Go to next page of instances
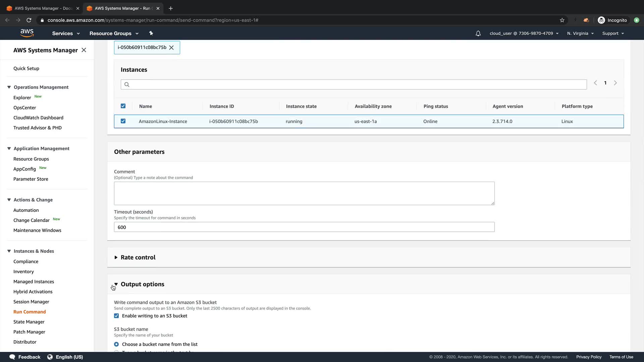Viewport: 644px width, 362px height. (x=615, y=83)
